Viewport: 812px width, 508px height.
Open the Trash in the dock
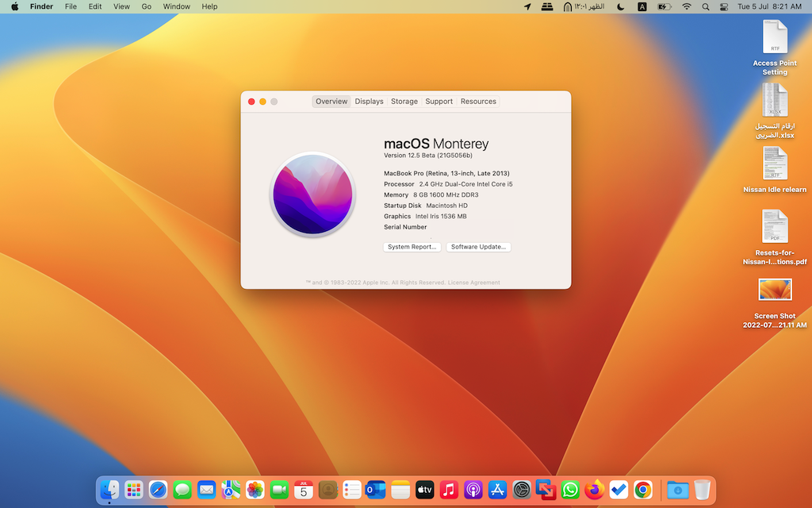[702, 490]
